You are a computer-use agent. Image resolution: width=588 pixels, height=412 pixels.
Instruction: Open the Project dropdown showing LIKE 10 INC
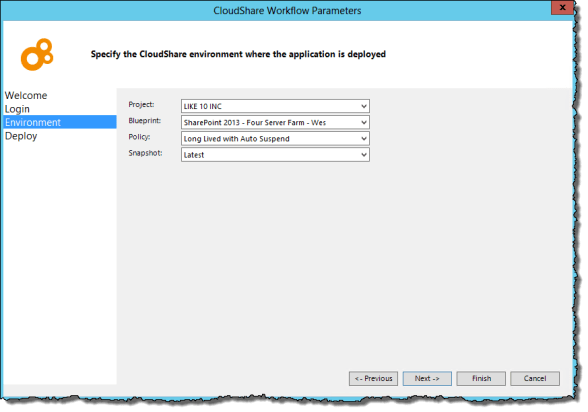(x=275, y=106)
